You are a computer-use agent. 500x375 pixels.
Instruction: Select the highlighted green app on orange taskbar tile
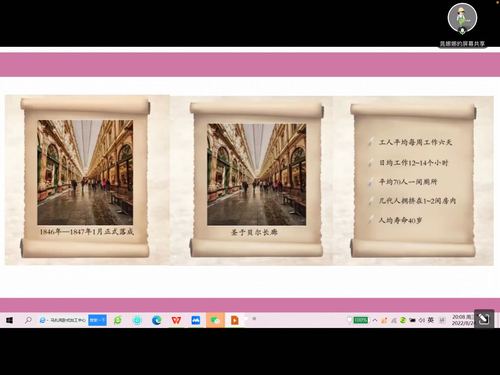pyautogui.click(x=215, y=320)
